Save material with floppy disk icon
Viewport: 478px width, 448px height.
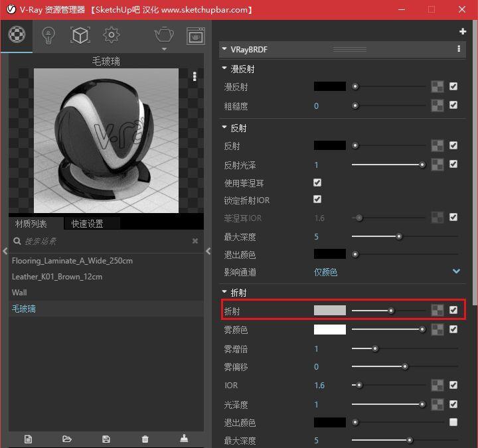106,439
